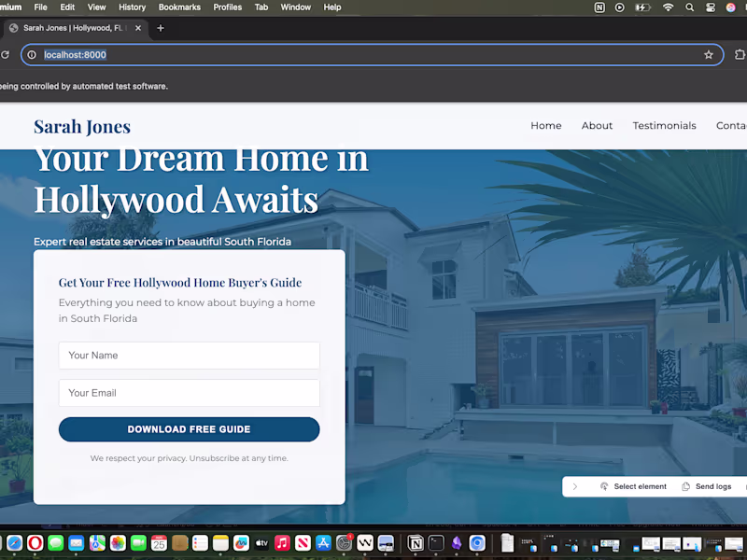Open Spotlight search from the menu bar
Screen dimensions: 747x560
[x=690, y=7]
